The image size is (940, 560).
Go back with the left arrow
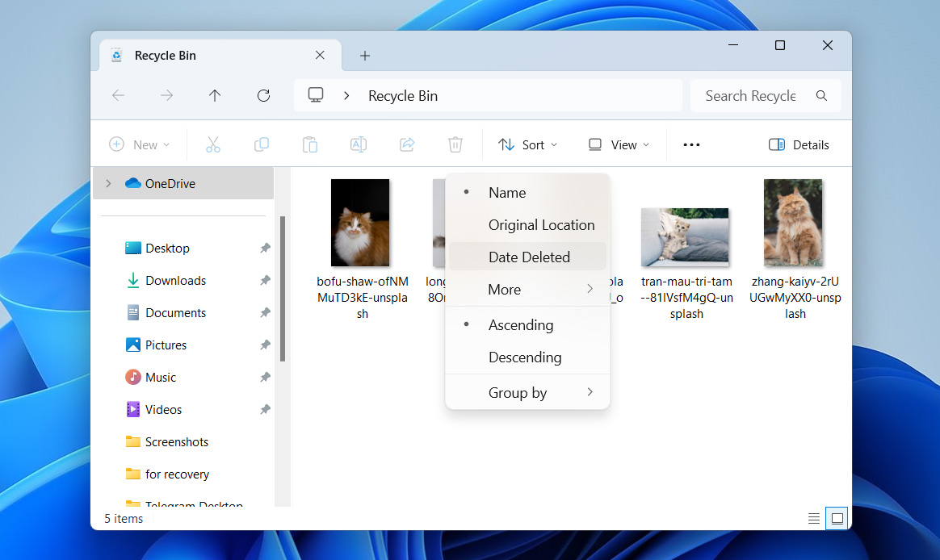(x=118, y=95)
